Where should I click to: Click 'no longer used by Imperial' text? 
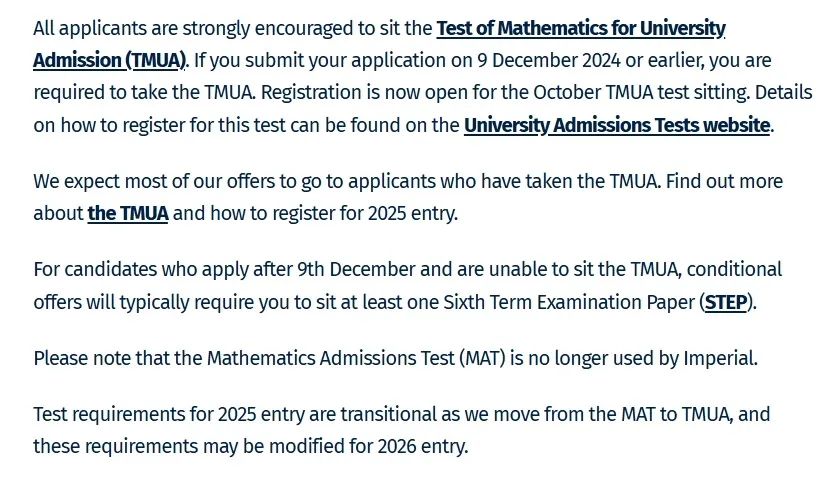point(643,358)
